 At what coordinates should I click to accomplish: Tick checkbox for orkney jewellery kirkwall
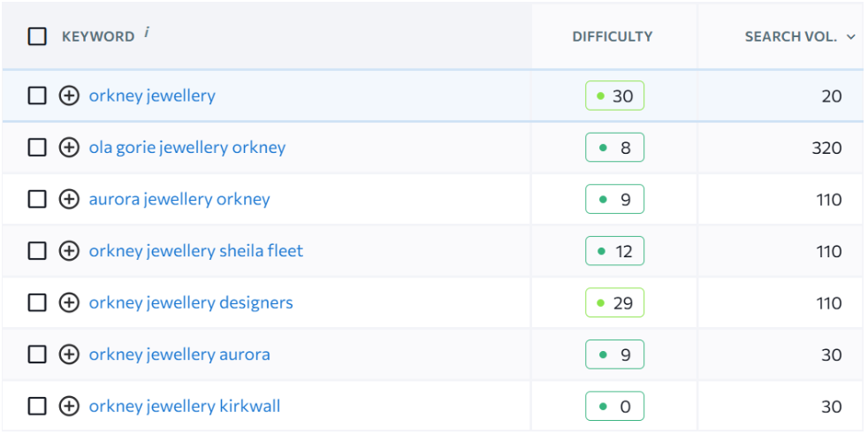[x=37, y=406]
